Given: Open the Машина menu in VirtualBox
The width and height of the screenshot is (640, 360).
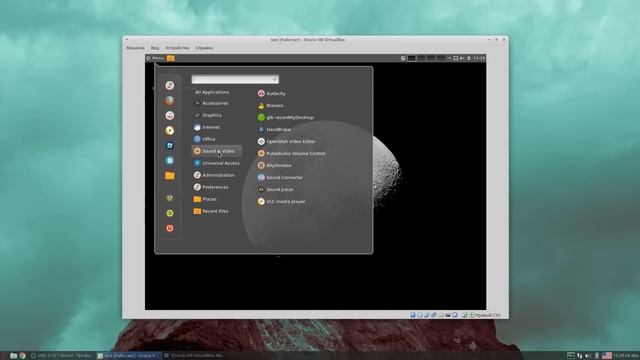Looking at the screenshot, I should (135, 48).
